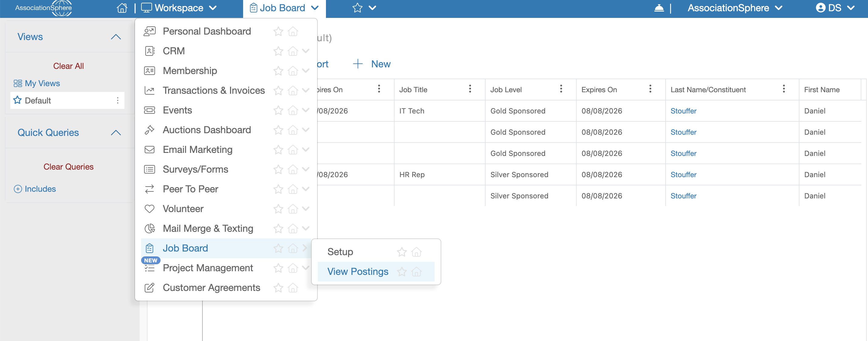Click the Auctions Dashboard gavel icon
868x341 pixels.
coord(149,130)
